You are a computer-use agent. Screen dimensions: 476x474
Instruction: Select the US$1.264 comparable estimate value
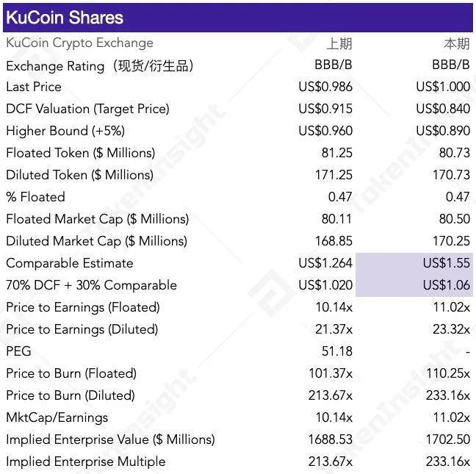click(x=325, y=263)
